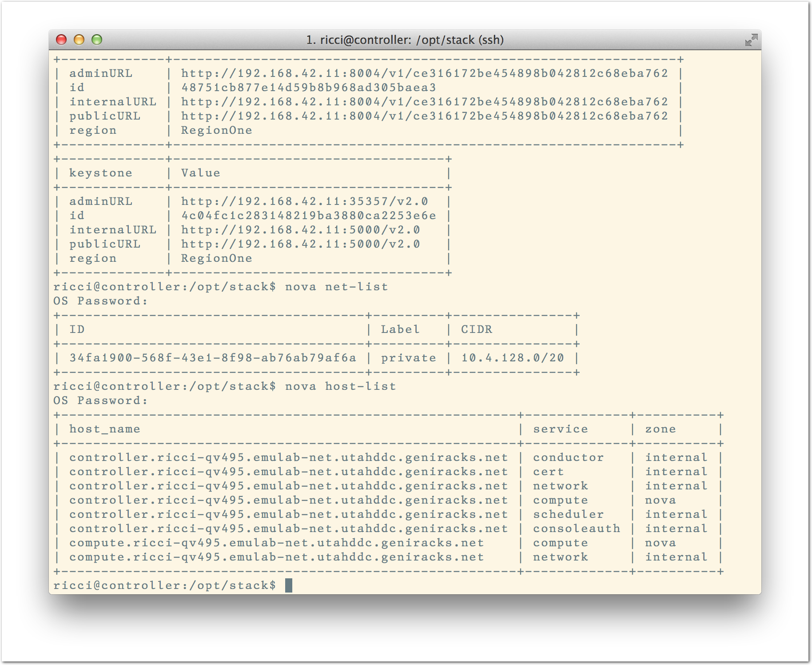Click the 'consoleauth' service cell
This screenshot has height=665, width=812.
tap(577, 529)
